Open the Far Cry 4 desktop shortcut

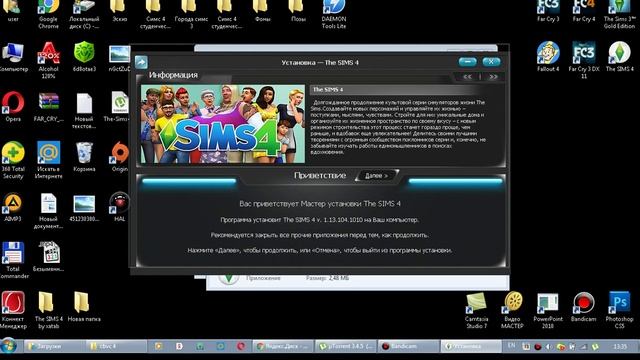584,11
